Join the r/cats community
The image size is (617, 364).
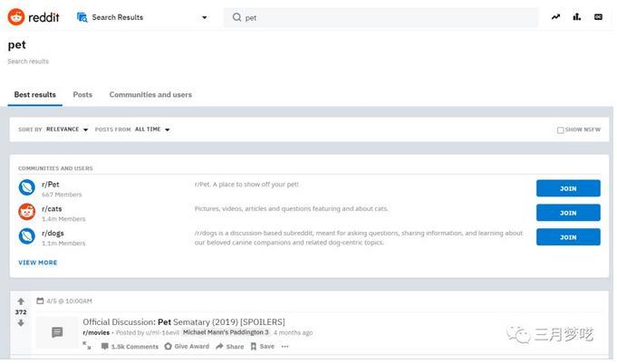click(x=568, y=213)
